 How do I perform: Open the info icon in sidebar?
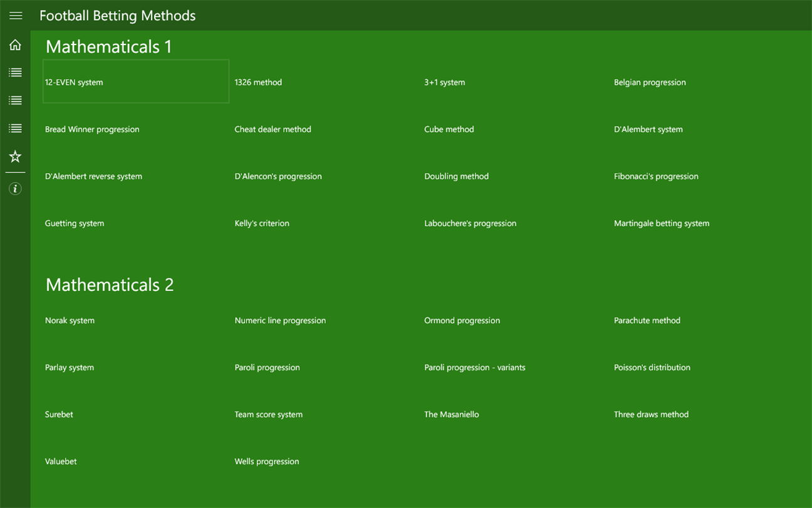(15, 189)
